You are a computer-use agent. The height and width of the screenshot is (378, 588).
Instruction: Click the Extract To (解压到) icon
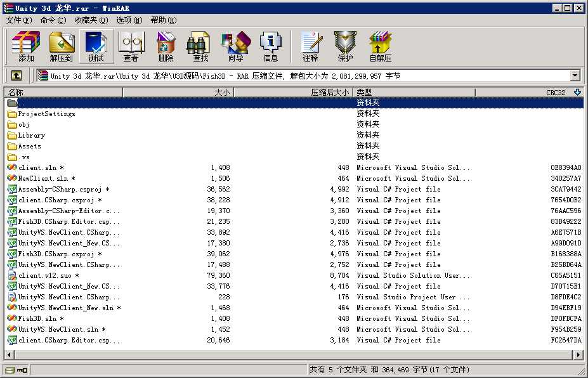pyautogui.click(x=62, y=46)
